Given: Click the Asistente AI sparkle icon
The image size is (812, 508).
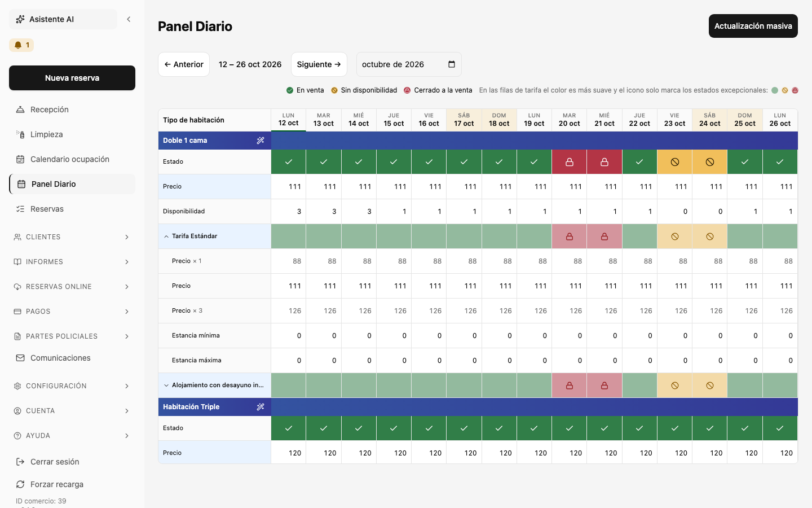Looking at the screenshot, I should pos(20,19).
